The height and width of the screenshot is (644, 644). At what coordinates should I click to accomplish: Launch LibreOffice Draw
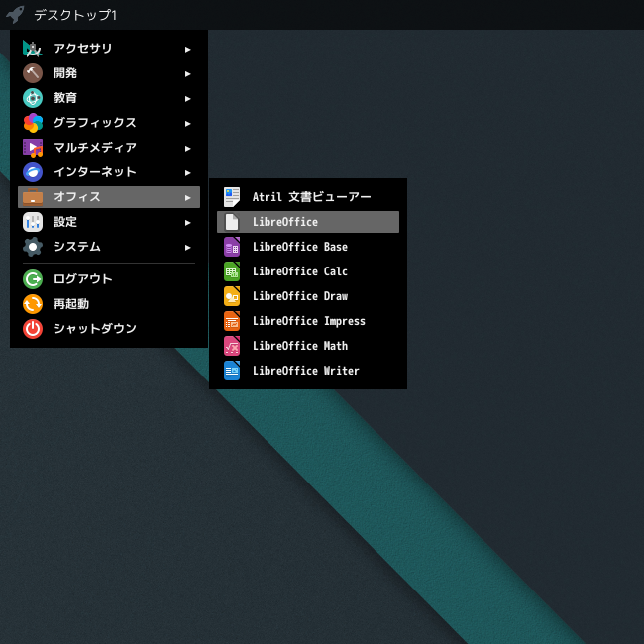click(308, 296)
